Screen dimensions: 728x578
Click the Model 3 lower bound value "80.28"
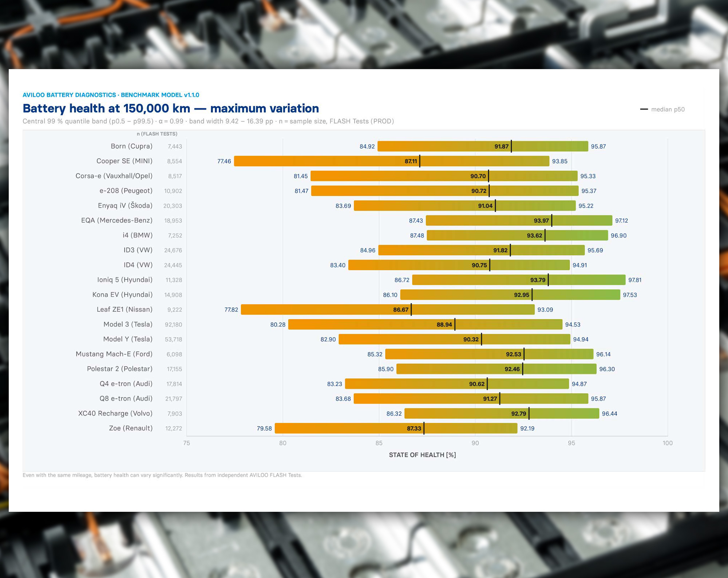pyautogui.click(x=278, y=325)
